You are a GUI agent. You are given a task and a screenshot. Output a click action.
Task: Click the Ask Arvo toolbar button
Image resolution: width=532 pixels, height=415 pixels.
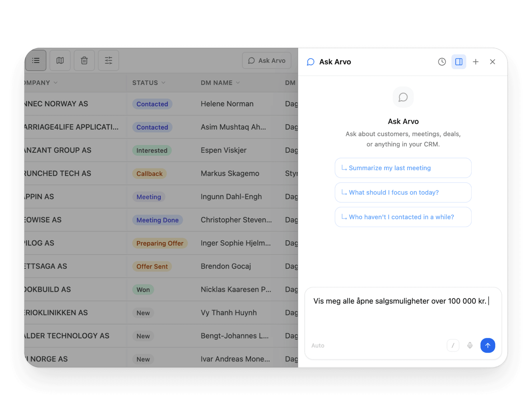tap(267, 60)
